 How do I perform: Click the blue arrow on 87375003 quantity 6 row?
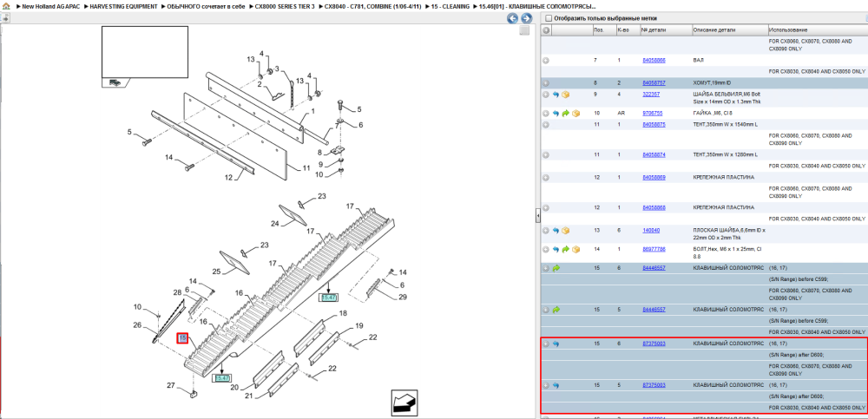point(556,344)
